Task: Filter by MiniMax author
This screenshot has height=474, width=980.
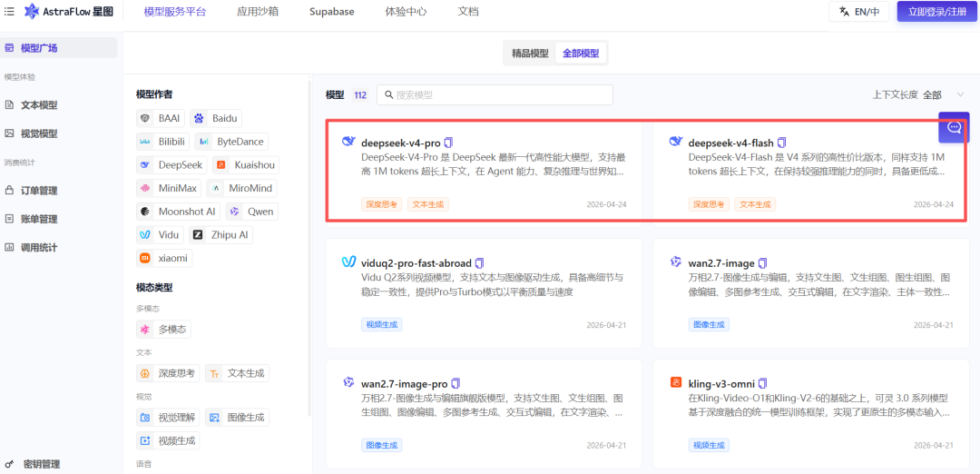Action: (x=170, y=188)
